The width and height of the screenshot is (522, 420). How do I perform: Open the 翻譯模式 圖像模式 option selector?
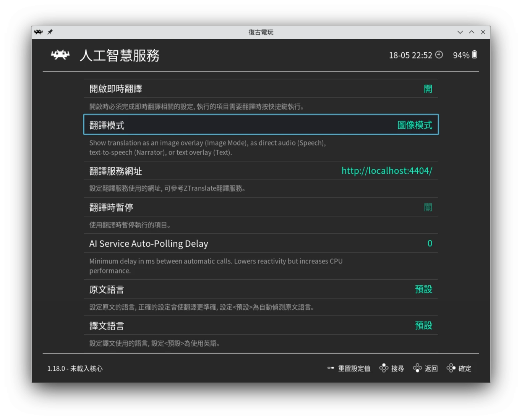(415, 125)
